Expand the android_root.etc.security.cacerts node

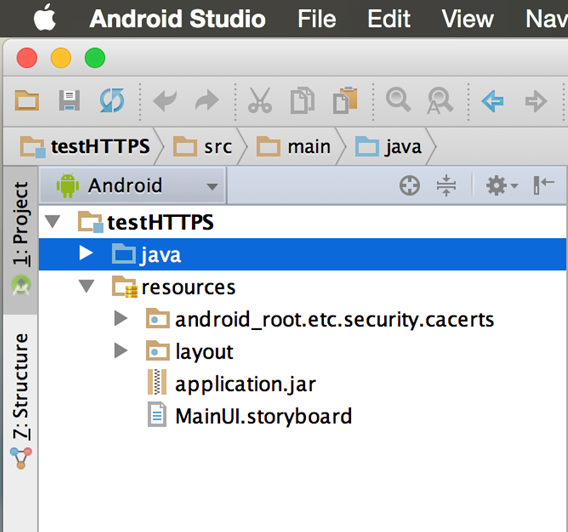pos(121,318)
